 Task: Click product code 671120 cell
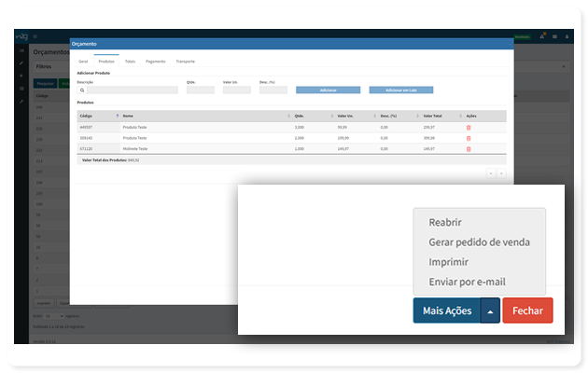[x=86, y=149]
